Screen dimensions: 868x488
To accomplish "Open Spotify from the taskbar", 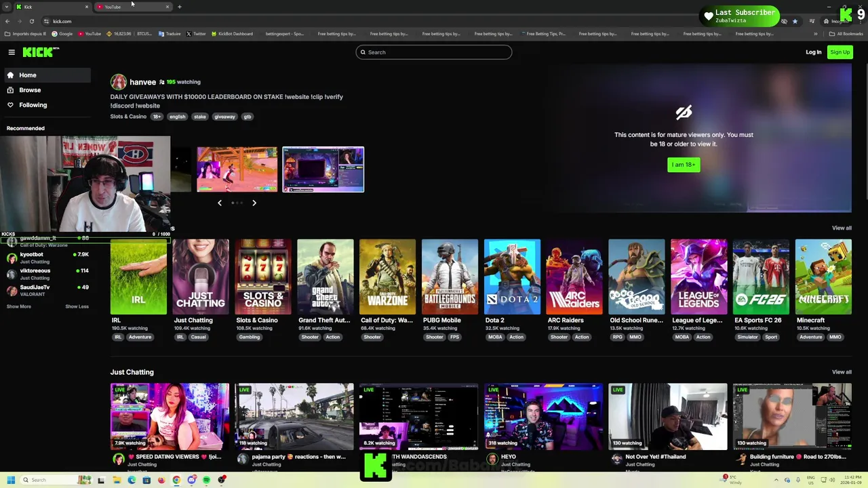I will click(206, 480).
